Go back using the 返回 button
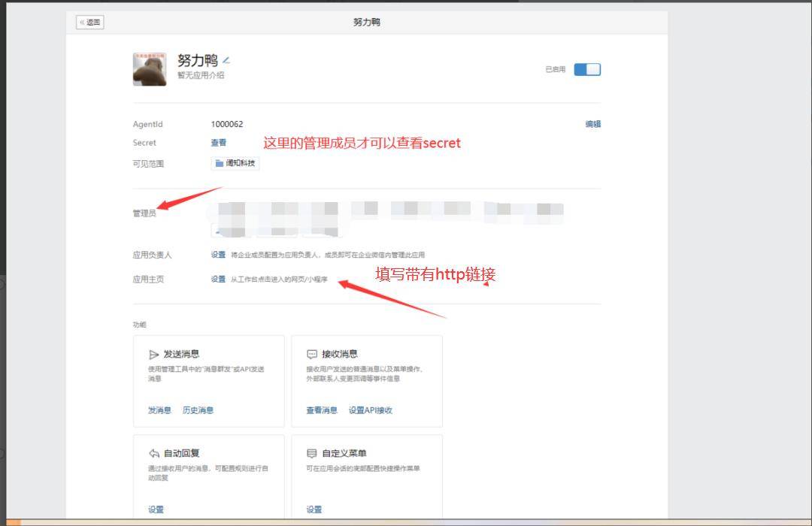 point(90,23)
